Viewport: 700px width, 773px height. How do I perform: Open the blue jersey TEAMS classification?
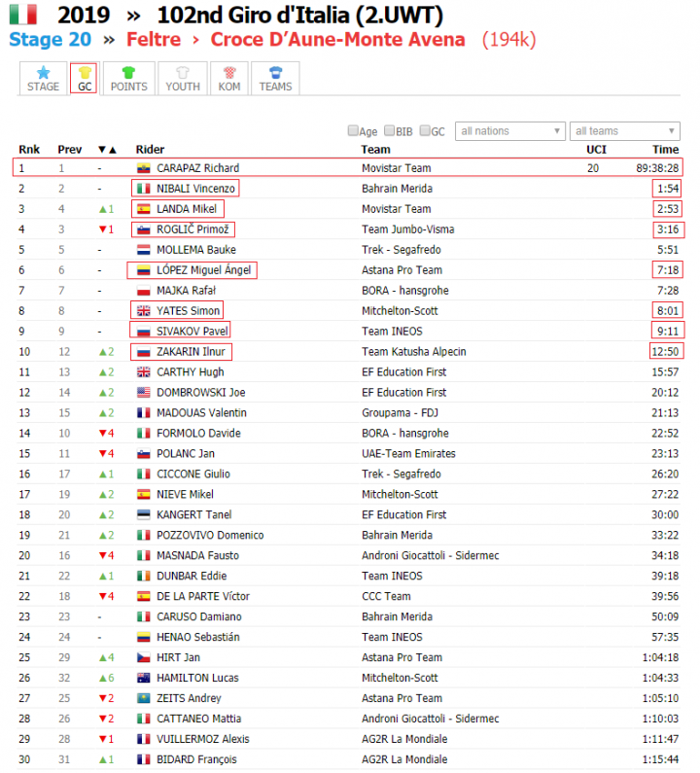[x=275, y=79]
